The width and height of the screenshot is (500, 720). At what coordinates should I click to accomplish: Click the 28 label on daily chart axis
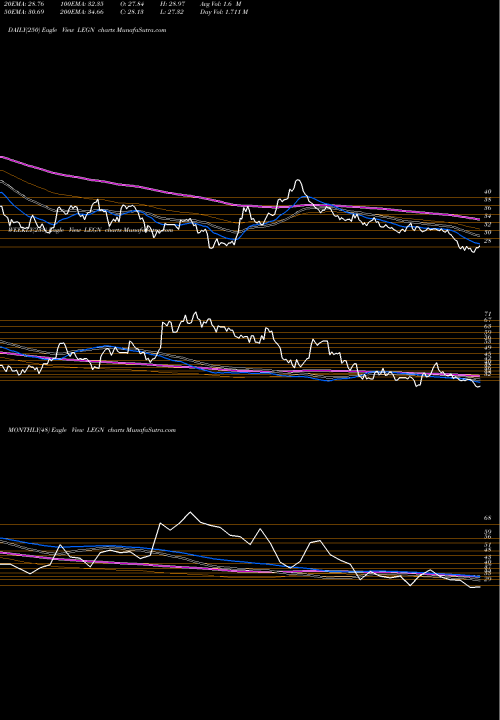pyautogui.click(x=488, y=241)
